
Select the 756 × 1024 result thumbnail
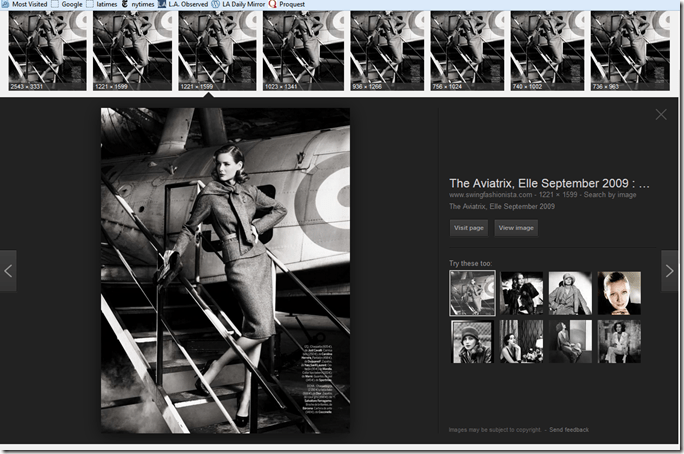point(467,50)
